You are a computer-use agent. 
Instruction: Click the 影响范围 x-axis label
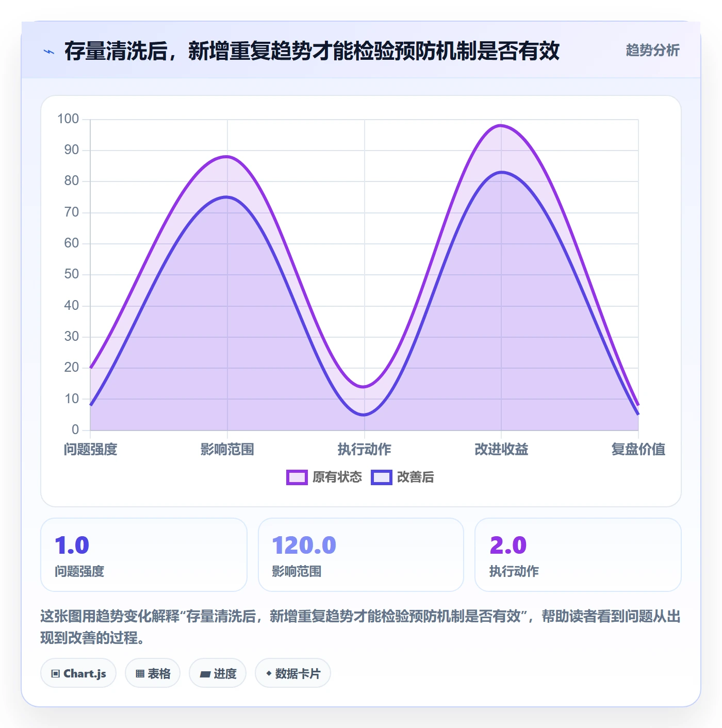click(227, 450)
